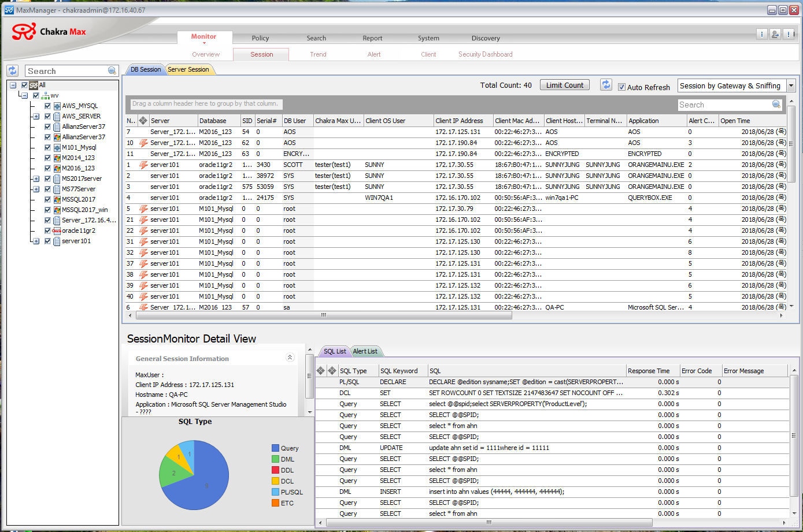Uncheck the server101 checkbox
Viewport: 803px width, 532px height.
click(48, 241)
